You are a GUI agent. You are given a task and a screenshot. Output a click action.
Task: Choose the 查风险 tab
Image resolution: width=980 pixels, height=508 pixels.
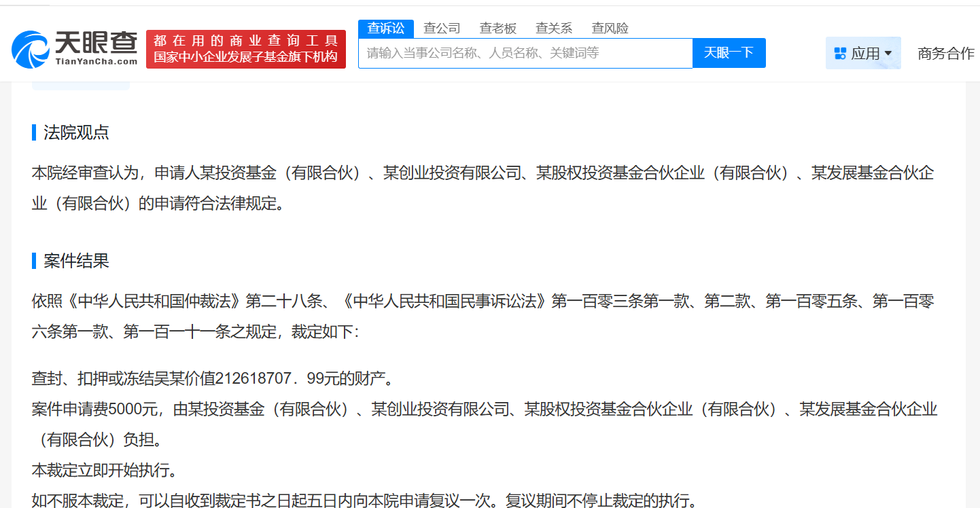tap(610, 29)
